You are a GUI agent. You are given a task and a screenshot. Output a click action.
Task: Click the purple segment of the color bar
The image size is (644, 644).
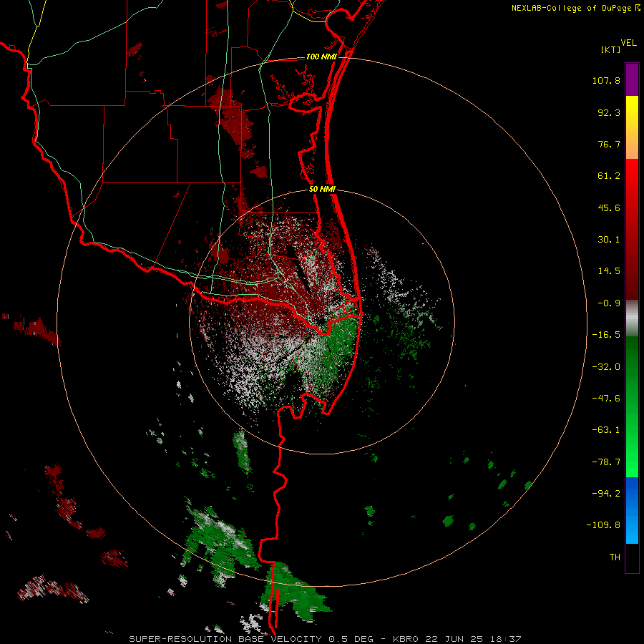(632, 79)
